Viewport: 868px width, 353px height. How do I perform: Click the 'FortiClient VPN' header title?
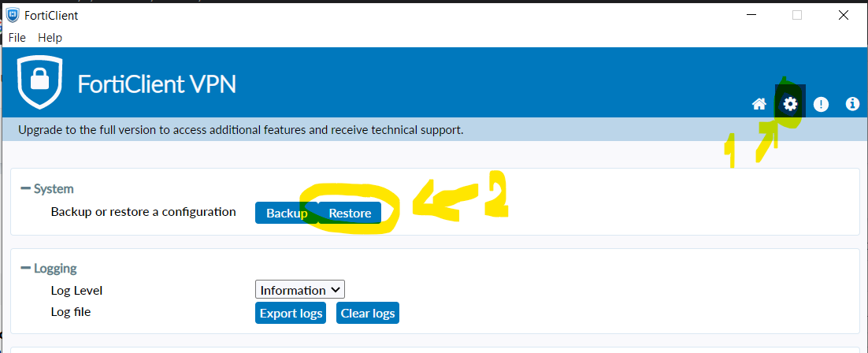(157, 84)
